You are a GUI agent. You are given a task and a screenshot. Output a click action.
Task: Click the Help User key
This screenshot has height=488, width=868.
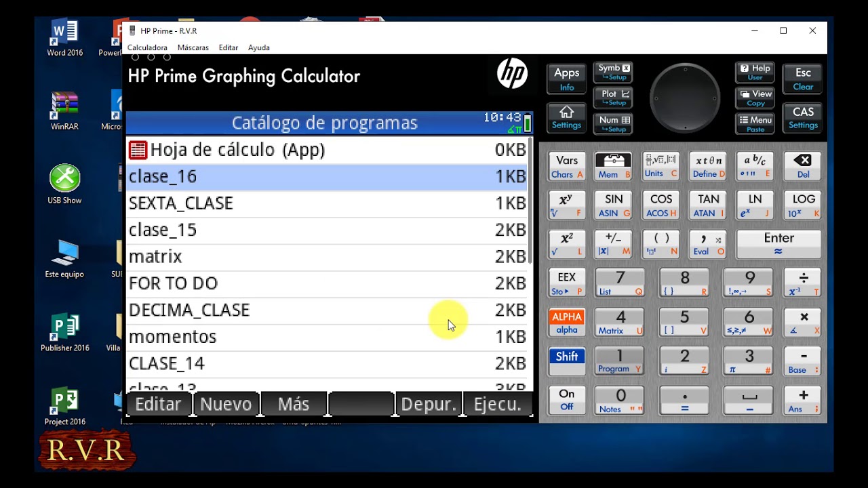coord(755,72)
